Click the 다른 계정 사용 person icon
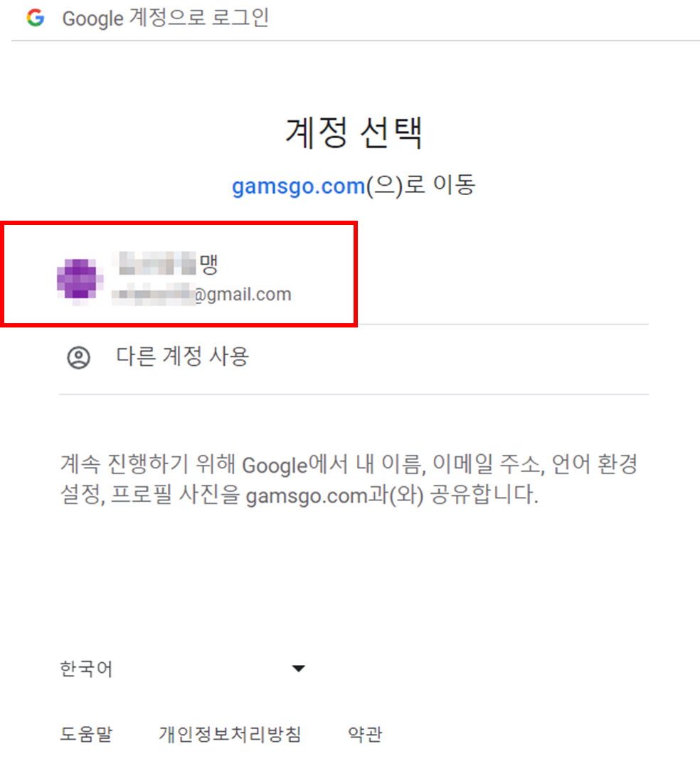The image size is (700, 761). (x=78, y=357)
